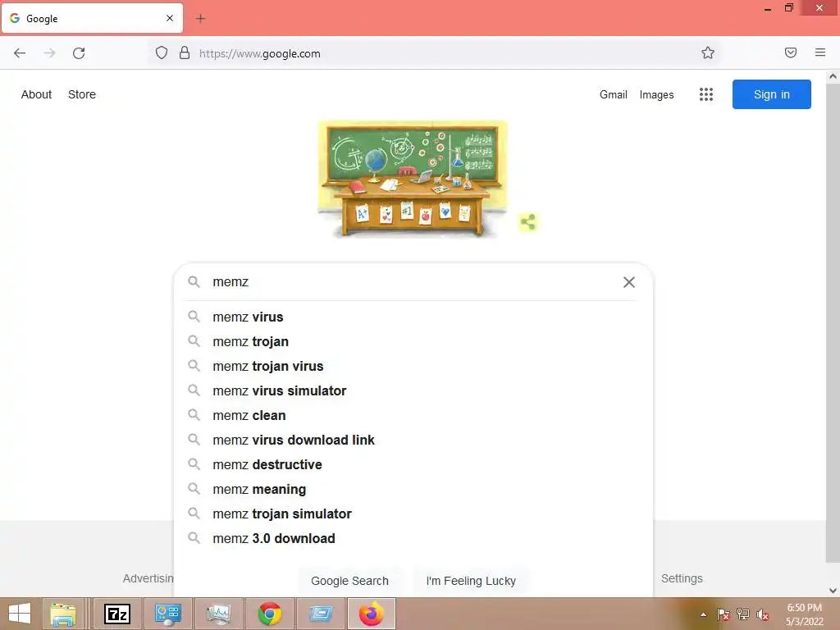Screen dimensions: 840x630
Task: Click the blue Sign in button
Action: [x=771, y=94]
